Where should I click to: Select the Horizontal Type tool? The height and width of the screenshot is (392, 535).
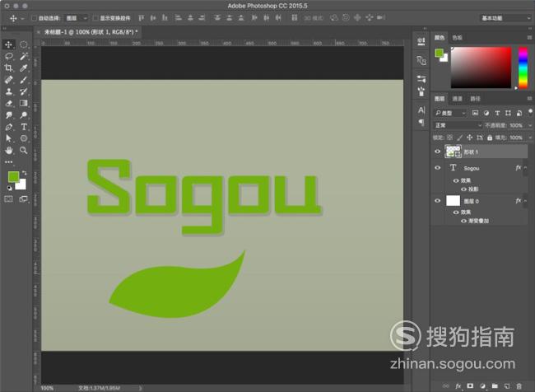click(24, 127)
